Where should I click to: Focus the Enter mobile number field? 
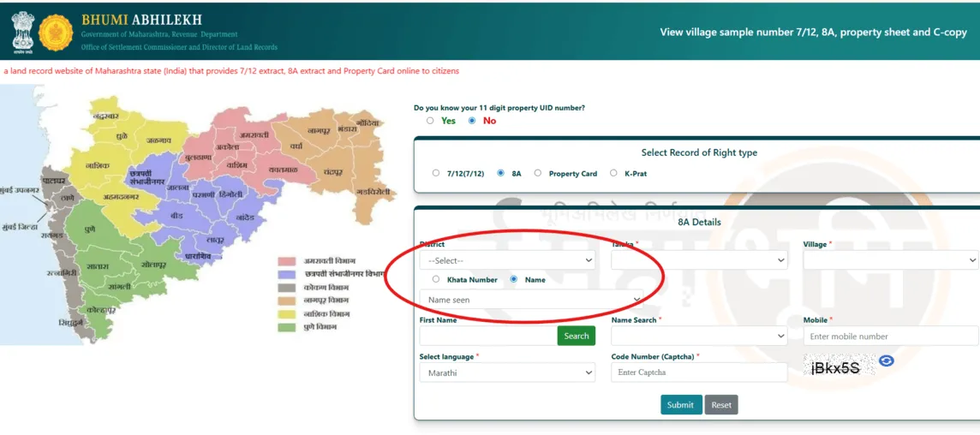pyautogui.click(x=890, y=337)
